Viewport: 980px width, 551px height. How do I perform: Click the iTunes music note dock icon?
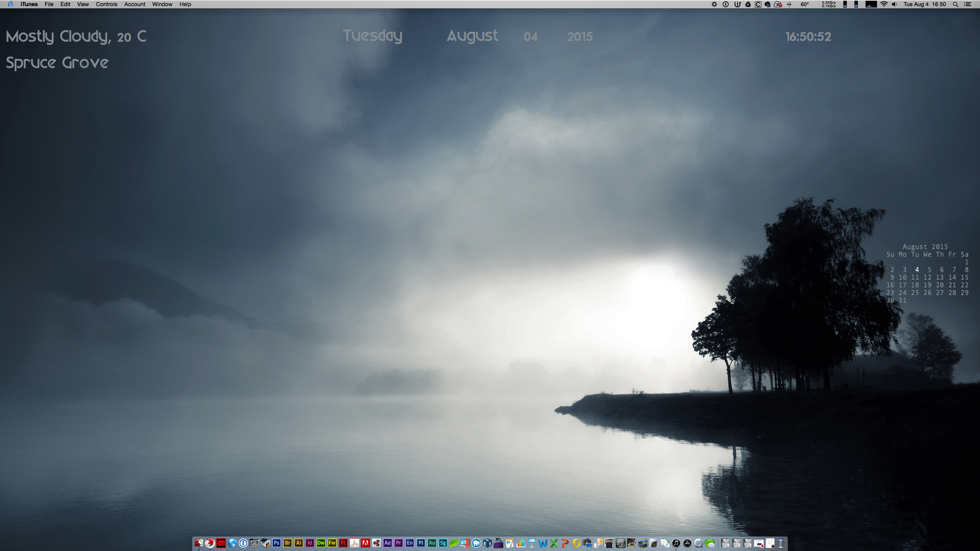coord(676,543)
